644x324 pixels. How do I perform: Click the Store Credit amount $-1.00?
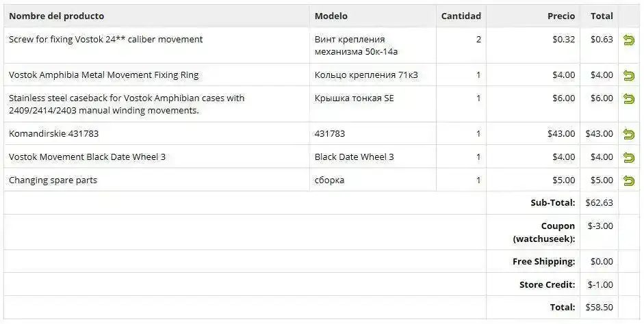[600, 284]
